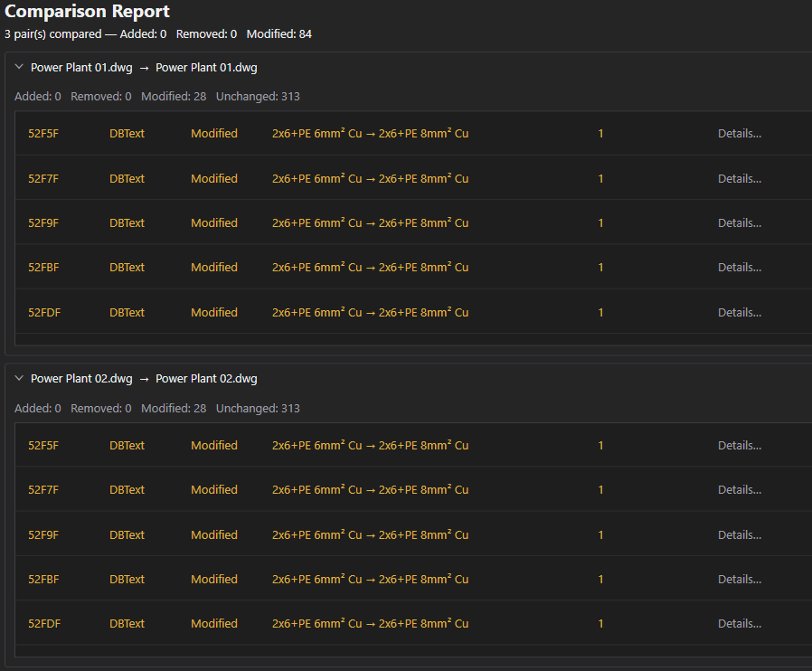
Task: Open Details for 52F7F in Power Plant 01
Action: pyautogui.click(x=740, y=179)
